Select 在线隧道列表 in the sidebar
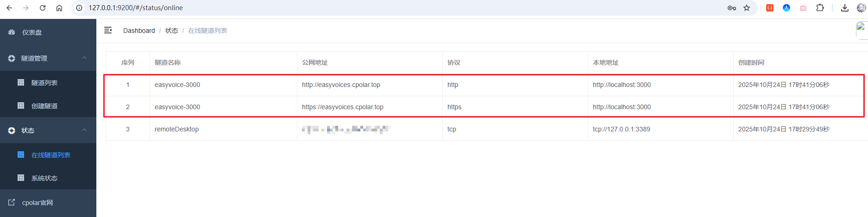This screenshot has width=868, height=217. tap(50, 155)
